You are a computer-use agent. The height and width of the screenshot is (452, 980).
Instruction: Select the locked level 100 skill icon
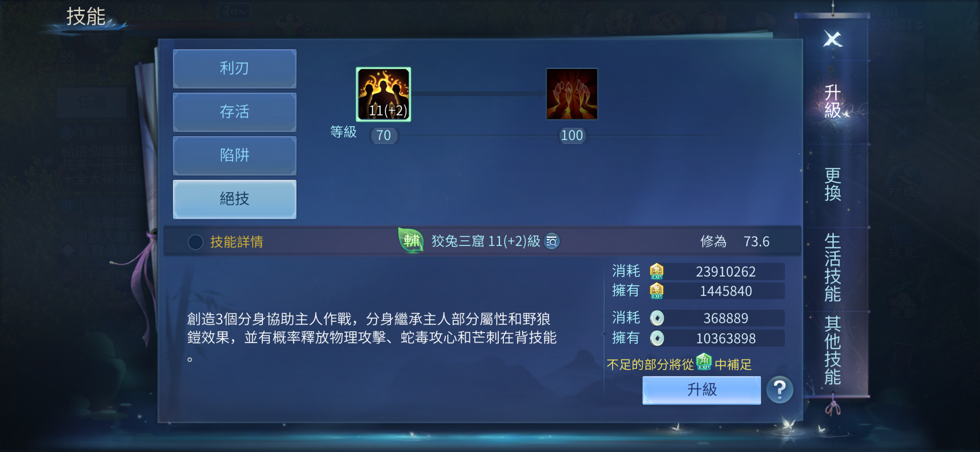click(x=572, y=94)
